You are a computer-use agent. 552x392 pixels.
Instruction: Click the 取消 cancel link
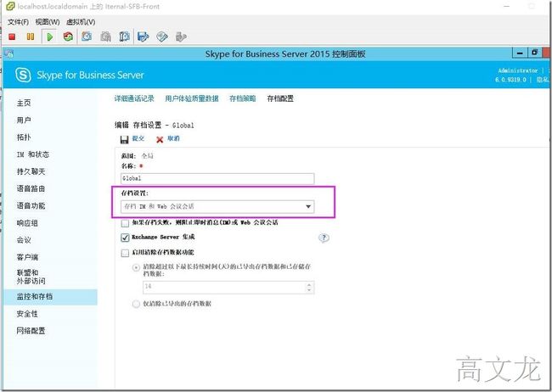173,138
